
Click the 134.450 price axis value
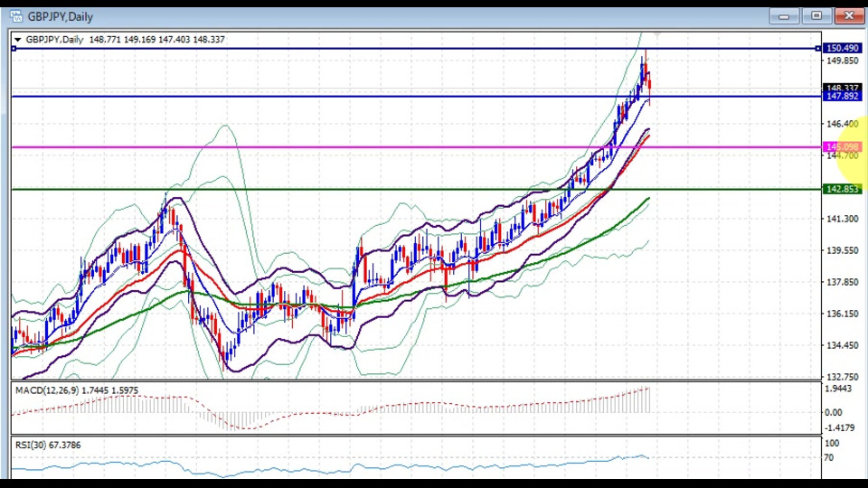coord(842,345)
